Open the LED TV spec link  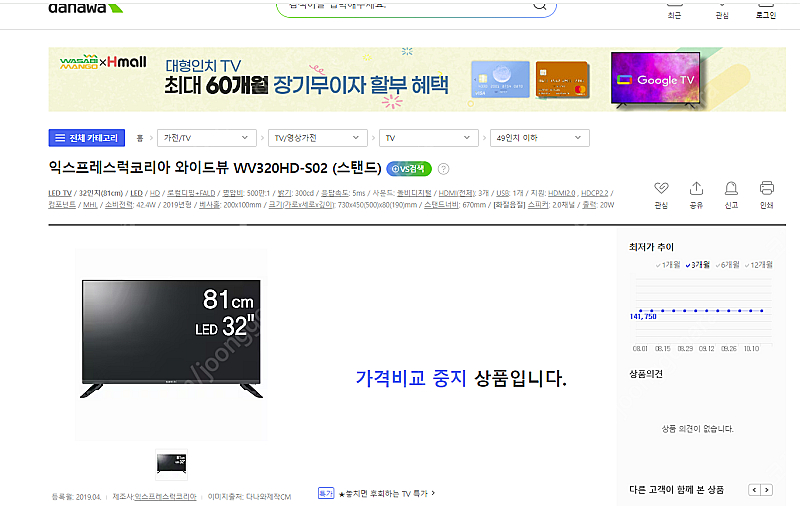point(60,193)
